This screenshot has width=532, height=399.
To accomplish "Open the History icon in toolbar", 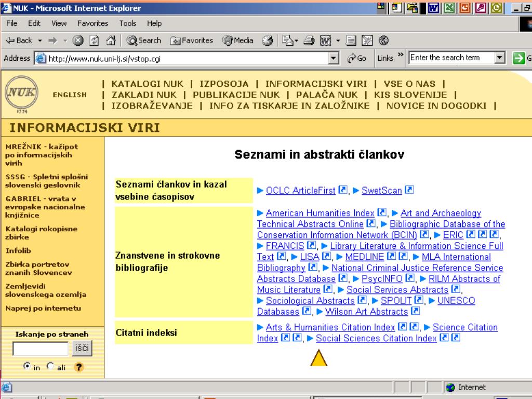I will (267, 41).
